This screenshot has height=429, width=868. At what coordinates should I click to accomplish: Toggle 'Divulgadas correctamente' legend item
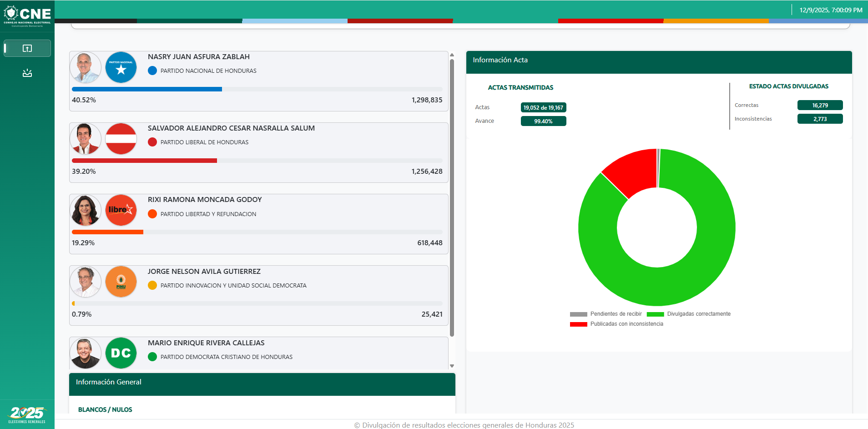(x=688, y=314)
